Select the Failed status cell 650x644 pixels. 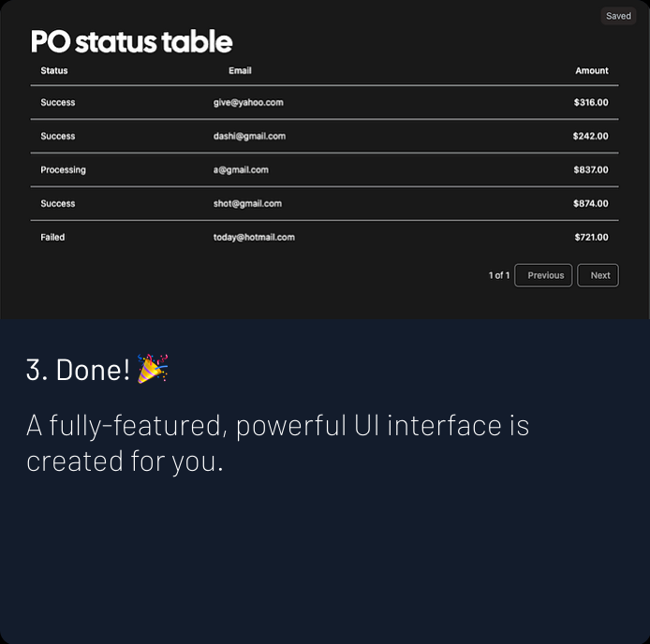[52, 238]
